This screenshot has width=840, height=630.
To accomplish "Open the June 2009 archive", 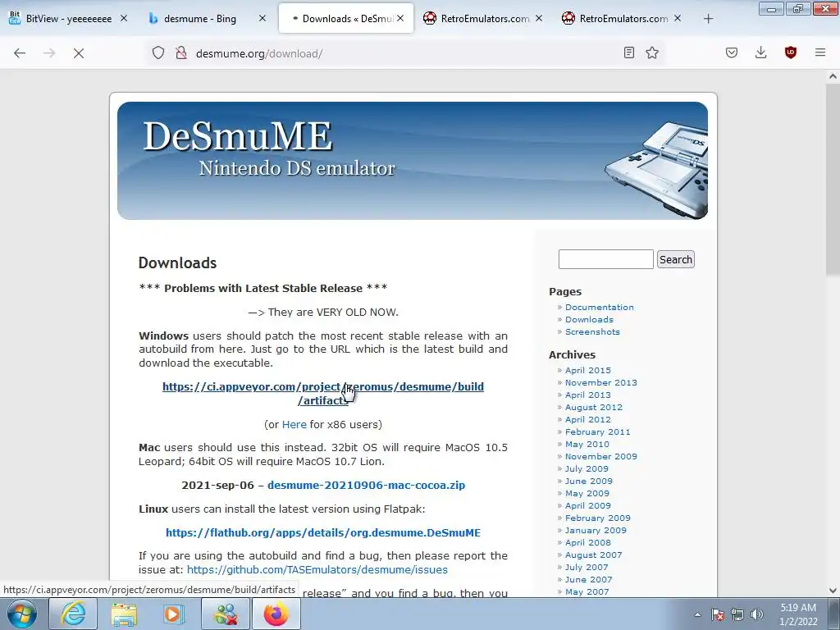I will click(x=589, y=481).
